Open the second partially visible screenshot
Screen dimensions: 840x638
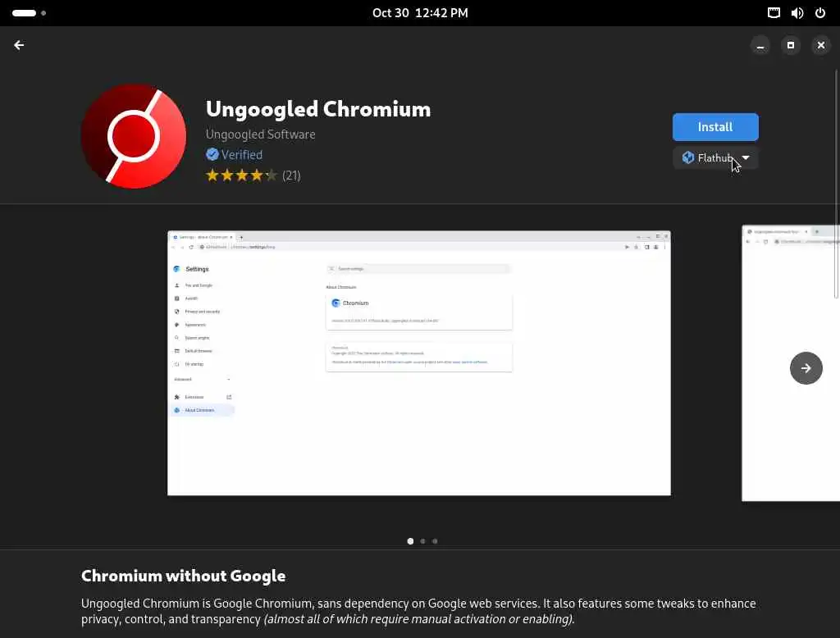click(x=791, y=363)
